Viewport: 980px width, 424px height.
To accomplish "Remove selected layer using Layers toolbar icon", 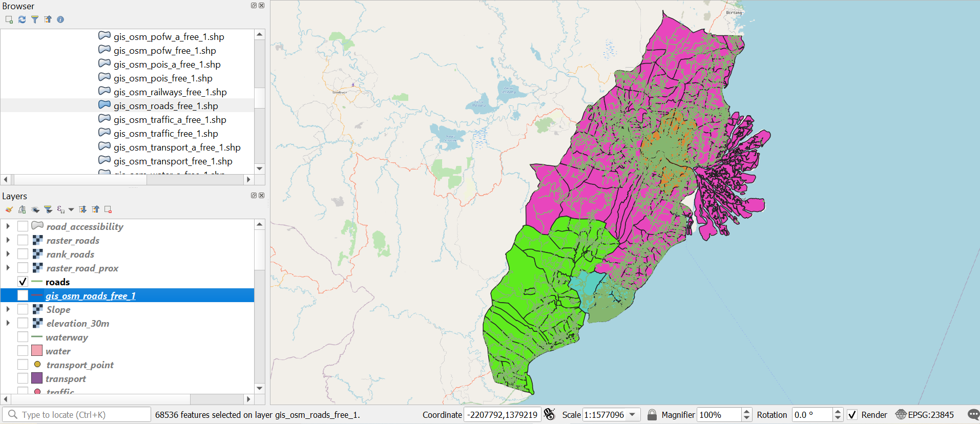I will (x=108, y=209).
